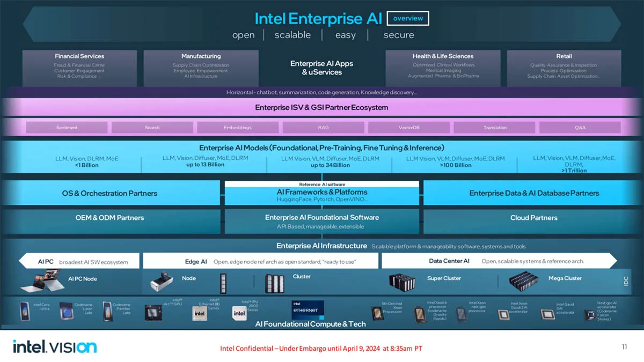Select the Q&A box
The height and width of the screenshot is (362, 644).
tap(580, 128)
